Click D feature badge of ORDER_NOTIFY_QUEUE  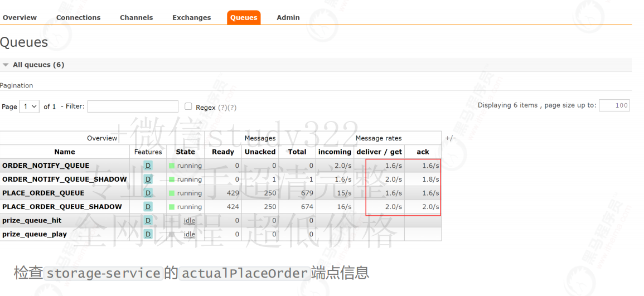[148, 166]
